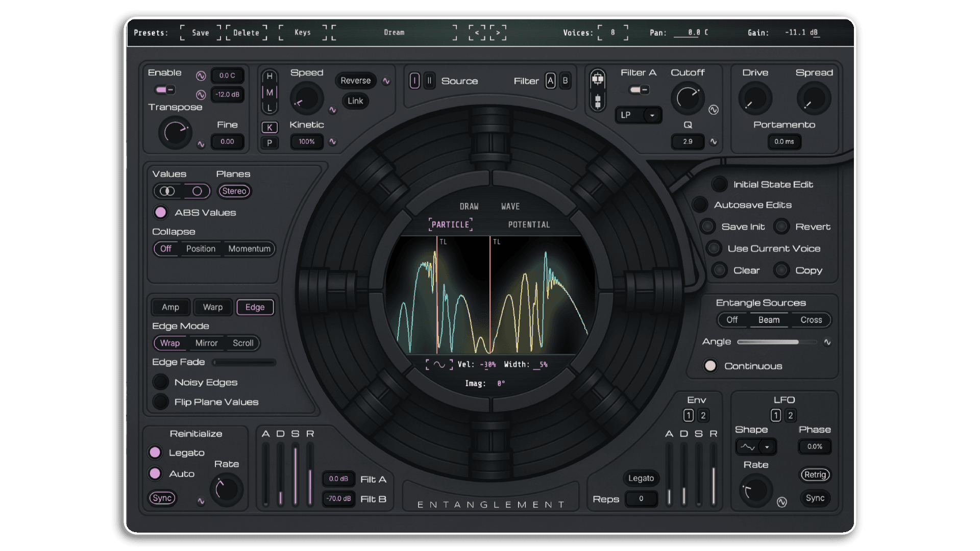The height and width of the screenshot is (551, 980).
Task: Click the modulation icon beside the Angle slider
Action: tap(827, 342)
